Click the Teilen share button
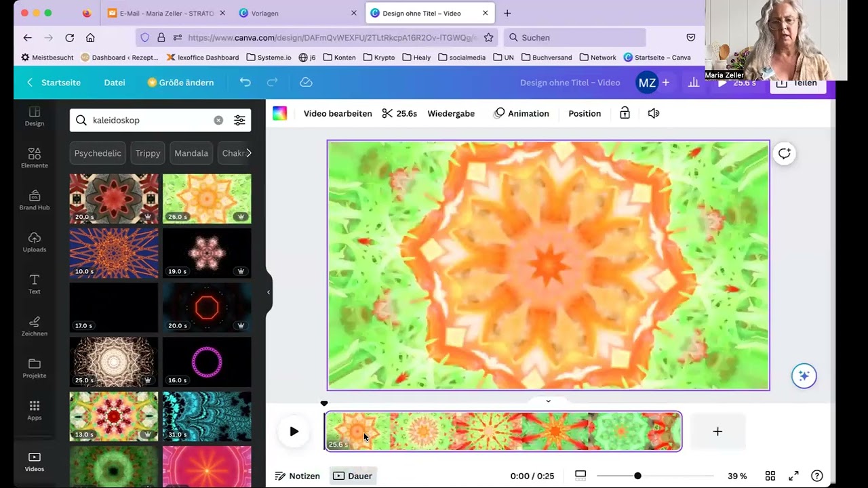Viewport: 868px width, 488px height. [x=797, y=82]
